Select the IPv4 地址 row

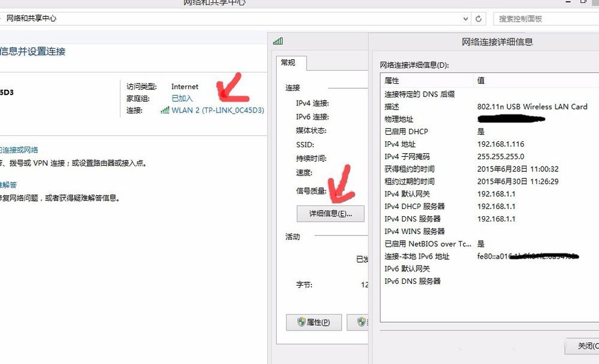(490, 144)
